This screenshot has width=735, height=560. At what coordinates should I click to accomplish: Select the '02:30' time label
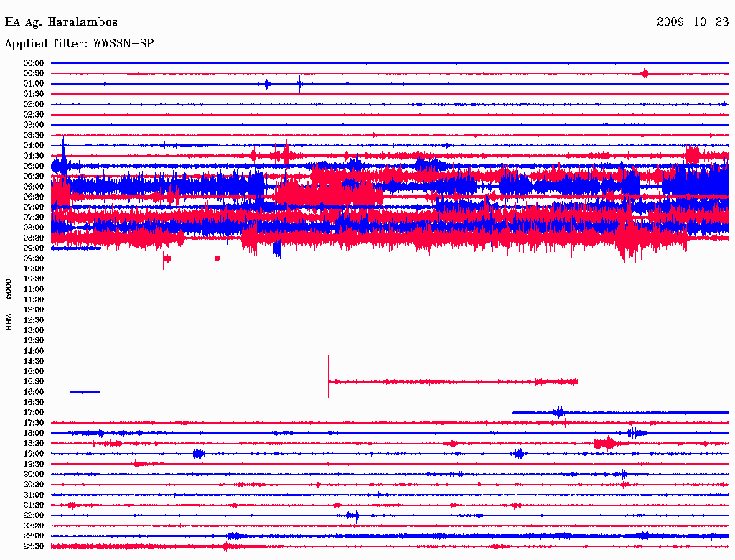click(x=34, y=114)
